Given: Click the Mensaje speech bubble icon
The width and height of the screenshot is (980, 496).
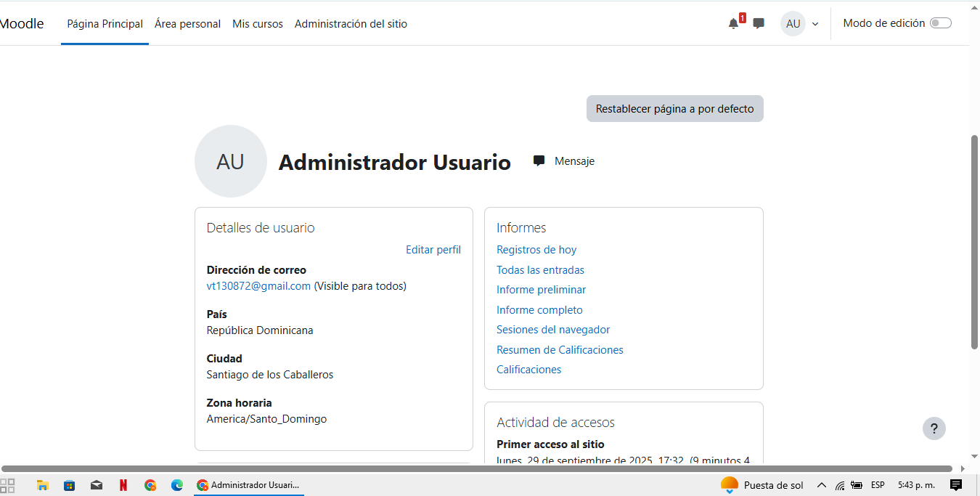Looking at the screenshot, I should click(539, 161).
